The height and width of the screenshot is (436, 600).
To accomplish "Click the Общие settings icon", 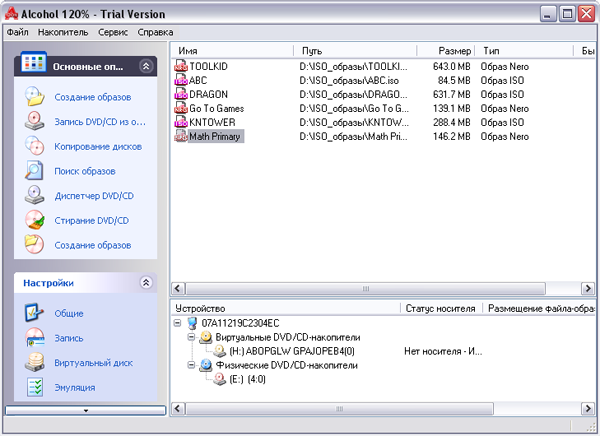I will click(34, 313).
